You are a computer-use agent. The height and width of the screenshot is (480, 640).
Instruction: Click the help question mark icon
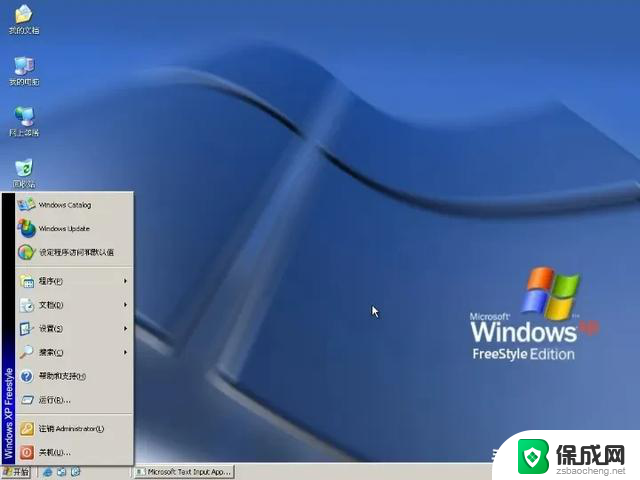tap(27, 376)
